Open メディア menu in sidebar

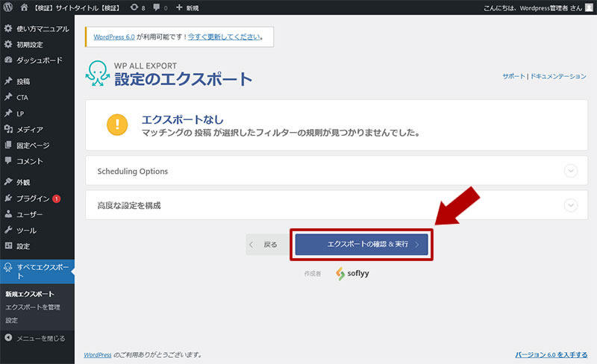point(30,130)
